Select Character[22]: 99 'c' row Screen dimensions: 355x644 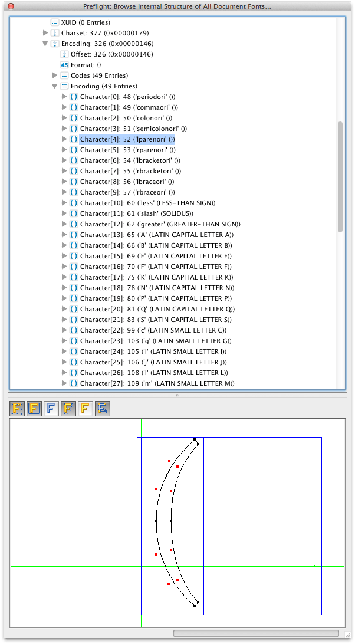153,330
